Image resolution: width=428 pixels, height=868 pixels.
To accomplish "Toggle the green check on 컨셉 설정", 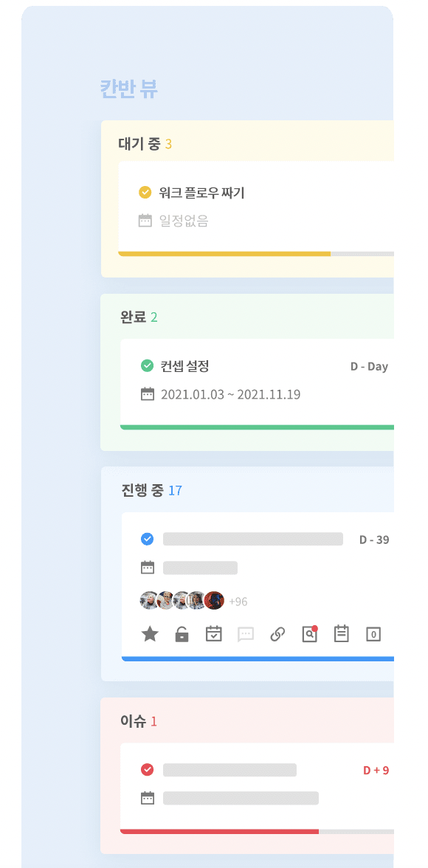I will pyautogui.click(x=145, y=365).
